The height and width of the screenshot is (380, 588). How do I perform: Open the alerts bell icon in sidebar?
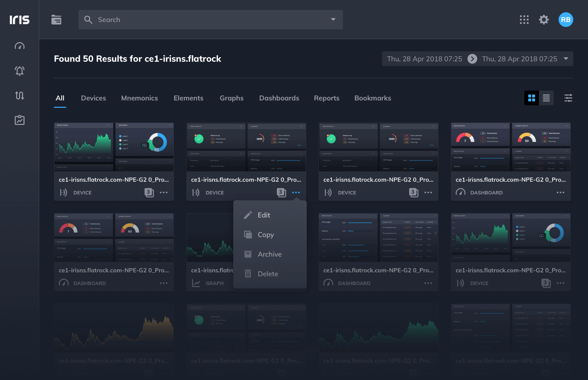point(19,71)
